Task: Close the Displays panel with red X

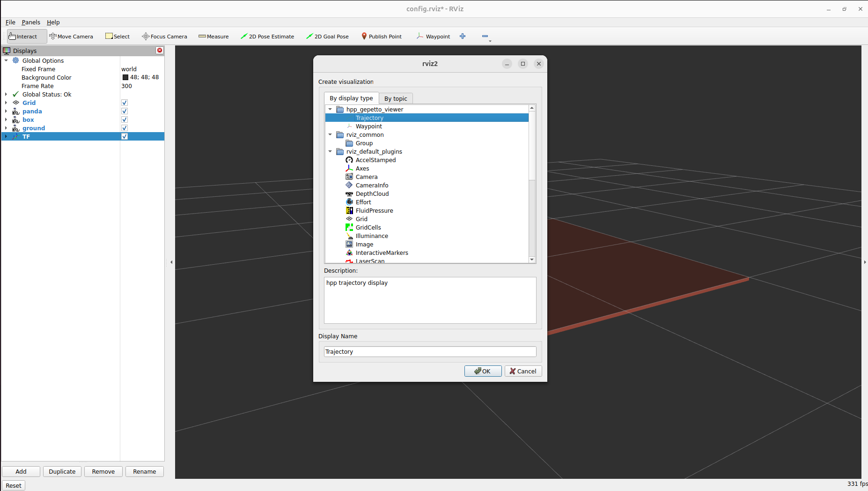Action: click(160, 50)
